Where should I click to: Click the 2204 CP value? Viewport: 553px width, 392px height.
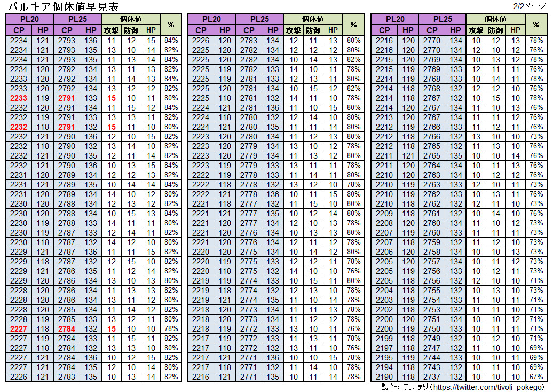(384, 291)
